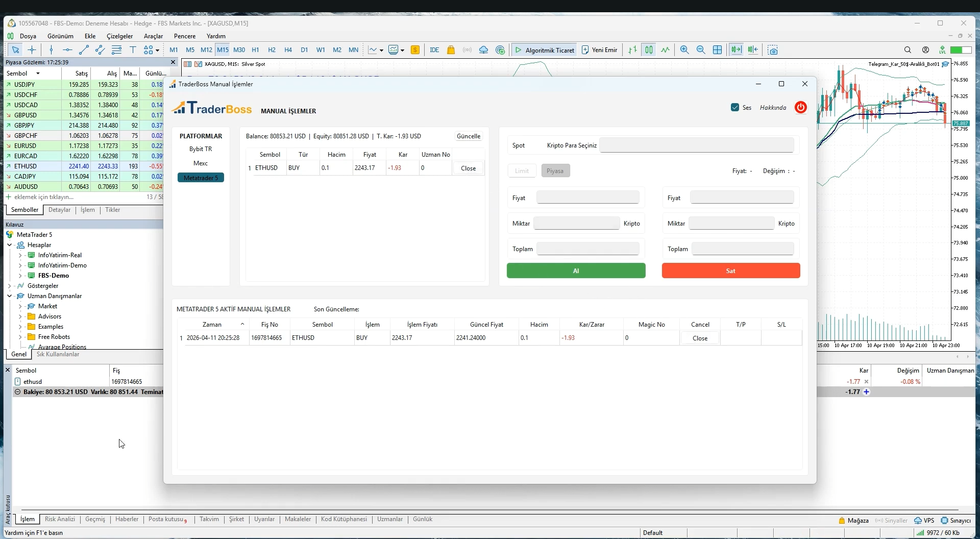This screenshot has width=980, height=539.
Task: Select the Fibonacci retracement tool
Action: (116, 50)
